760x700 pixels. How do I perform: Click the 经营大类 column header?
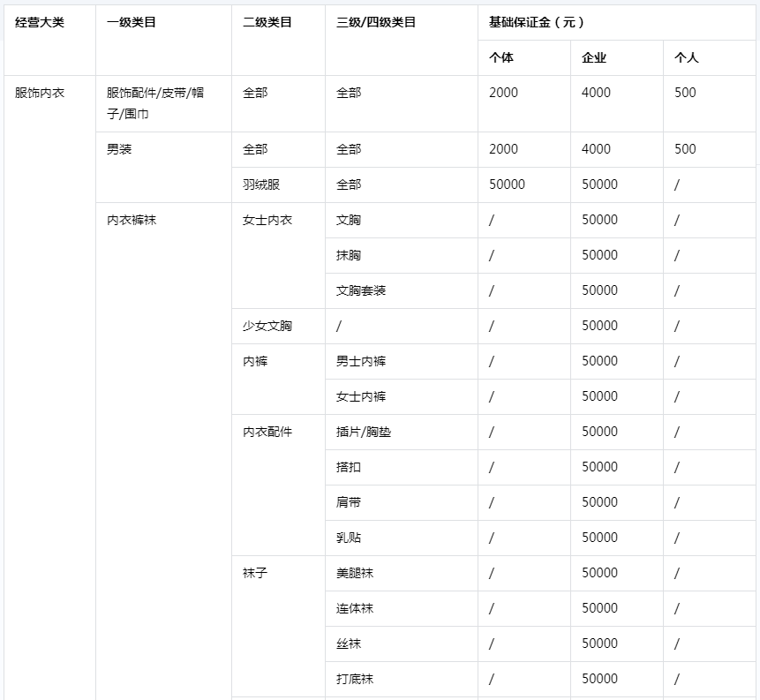(40, 22)
